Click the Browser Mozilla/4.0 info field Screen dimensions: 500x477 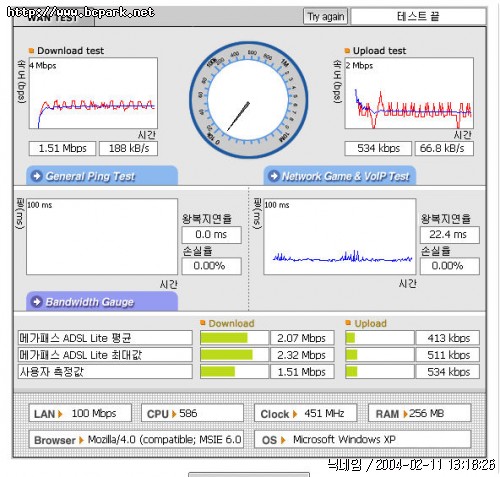tap(136, 439)
